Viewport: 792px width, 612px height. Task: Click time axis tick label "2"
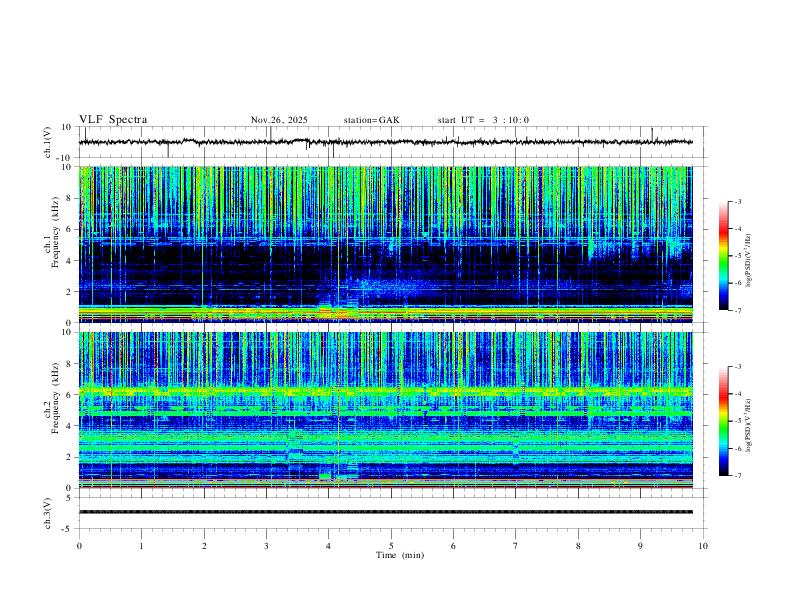(204, 546)
